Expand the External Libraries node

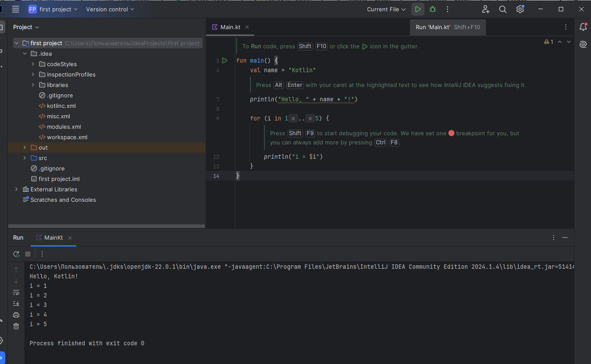point(17,189)
